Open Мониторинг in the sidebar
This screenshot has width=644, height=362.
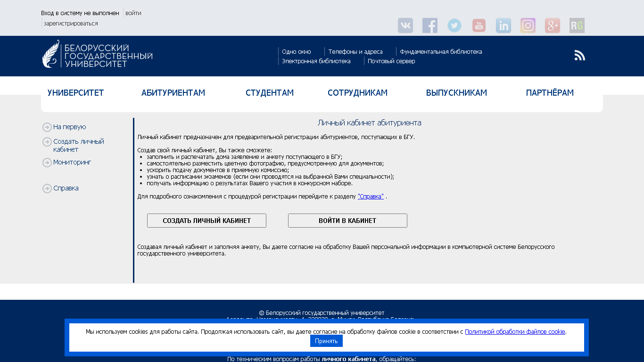[72, 162]
